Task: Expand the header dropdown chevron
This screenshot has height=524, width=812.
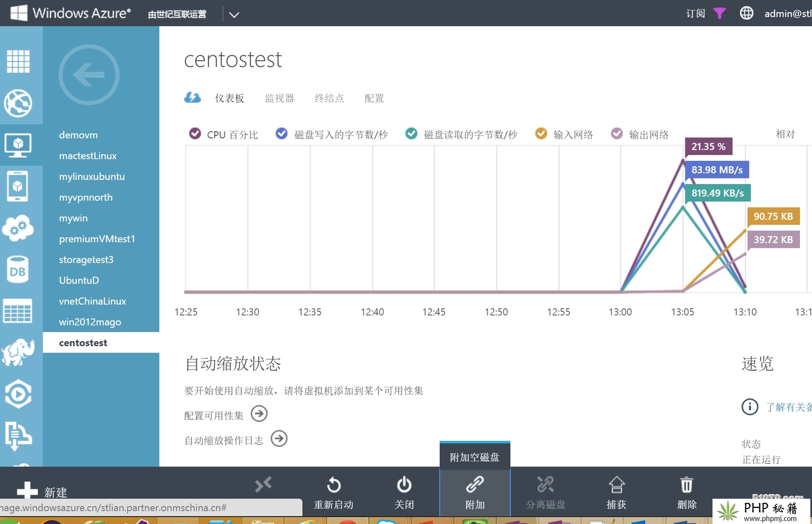Action: pyautogui.click(x=234, y=15)
